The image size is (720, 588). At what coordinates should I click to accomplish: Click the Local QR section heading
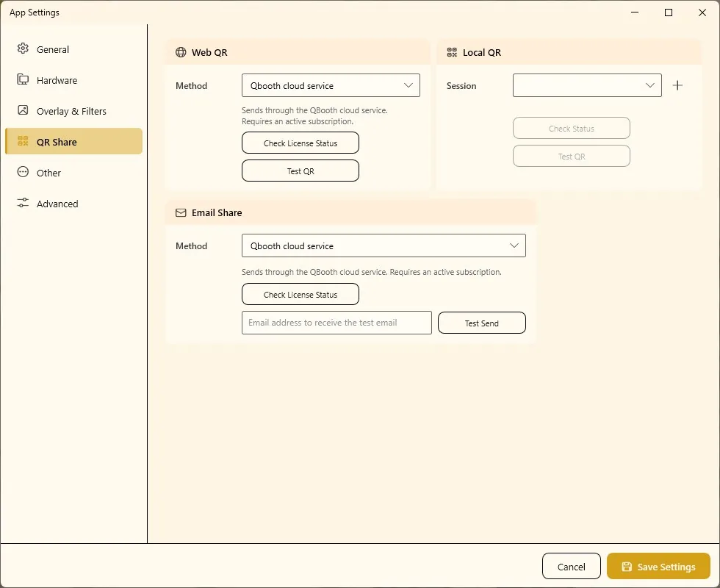pos(482,52)
